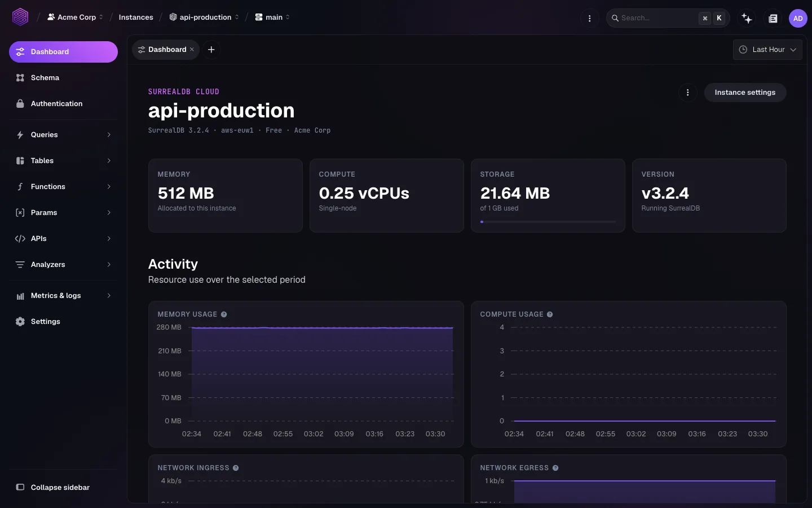Expand the Queries chevron
Screen dimensions: 812x508
coord(109,135)
